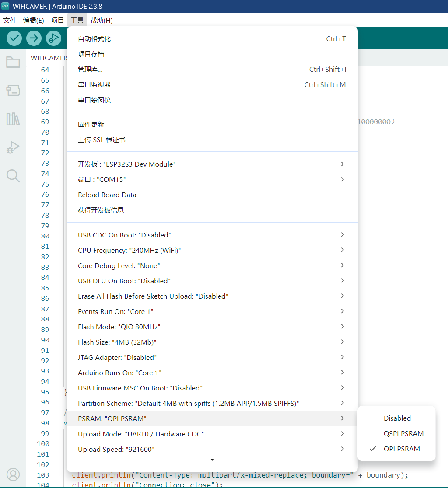Viewport: 448px width, 488px height.
Task: Expand Upload Speed 921600 submenu
Action: (212, 449)
